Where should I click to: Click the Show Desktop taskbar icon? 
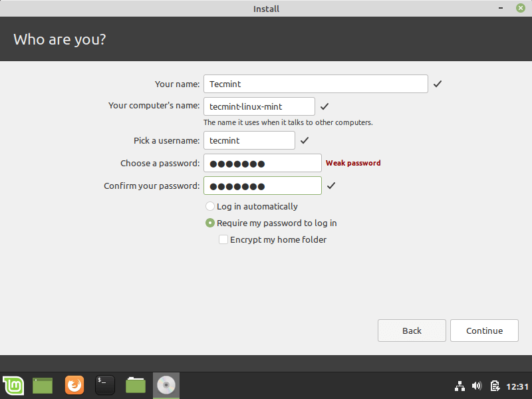coord(43,385)
